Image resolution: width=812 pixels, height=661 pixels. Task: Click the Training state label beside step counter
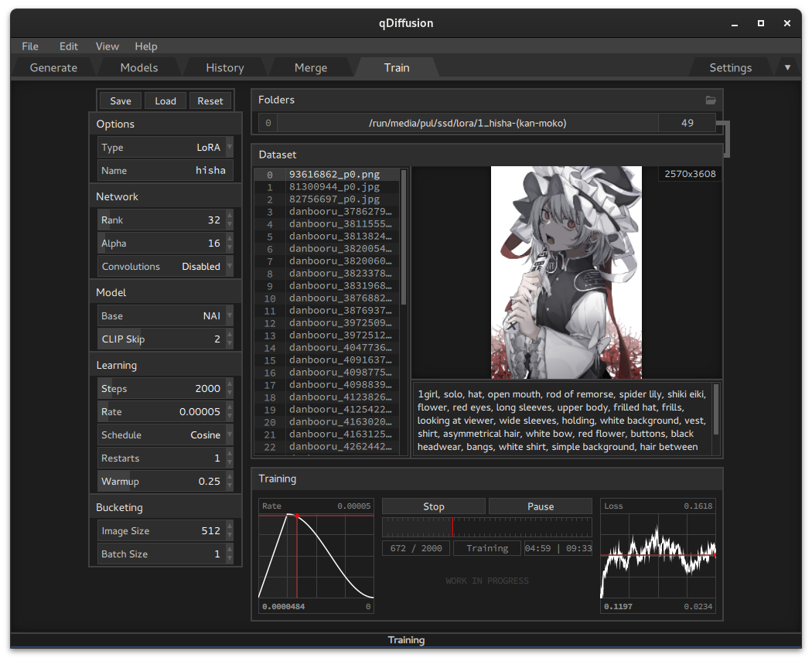coord(487,548)
